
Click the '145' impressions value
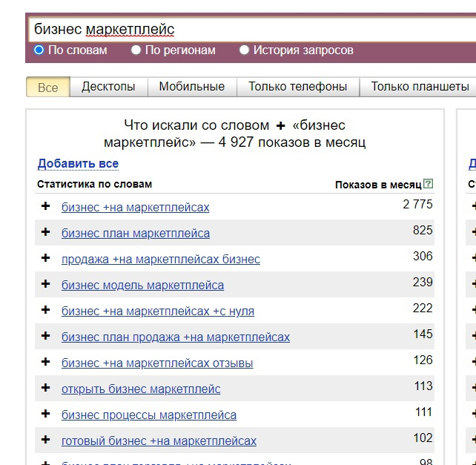(x=423, y=334)
